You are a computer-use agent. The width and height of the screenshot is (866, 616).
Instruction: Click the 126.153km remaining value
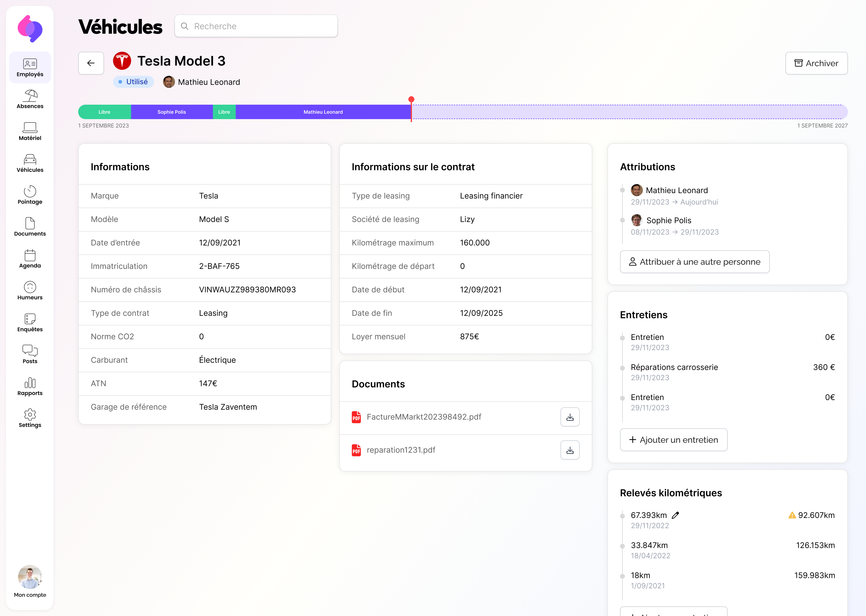coord(815,545)
